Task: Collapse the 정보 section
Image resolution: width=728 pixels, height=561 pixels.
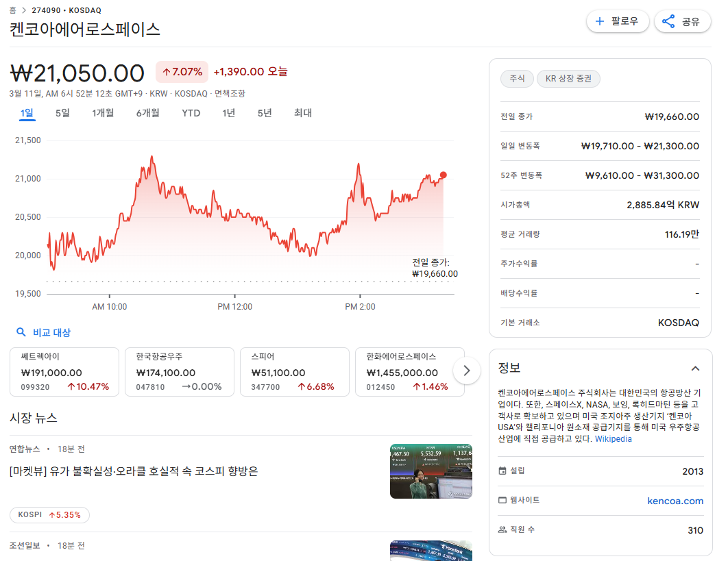Action: pyautogui.click(x=695, y=369)
